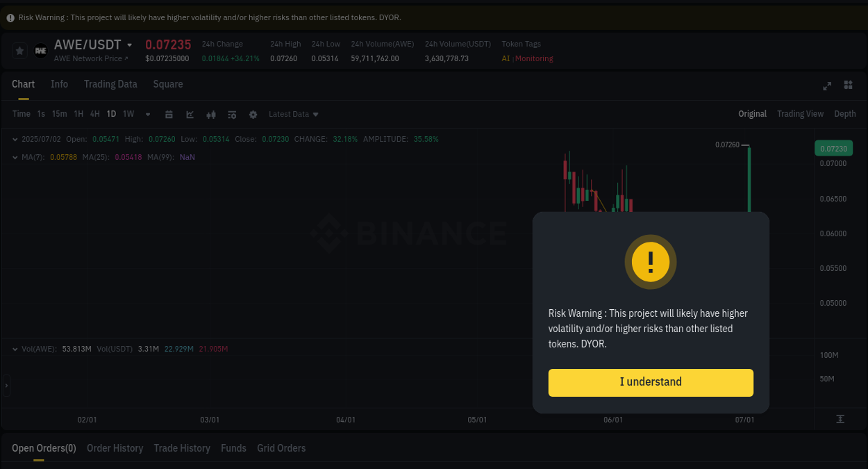Open chart settings via the gear icon
This screenshot has height=469, width=868.
pyautogui.click(x=253, y=113)
